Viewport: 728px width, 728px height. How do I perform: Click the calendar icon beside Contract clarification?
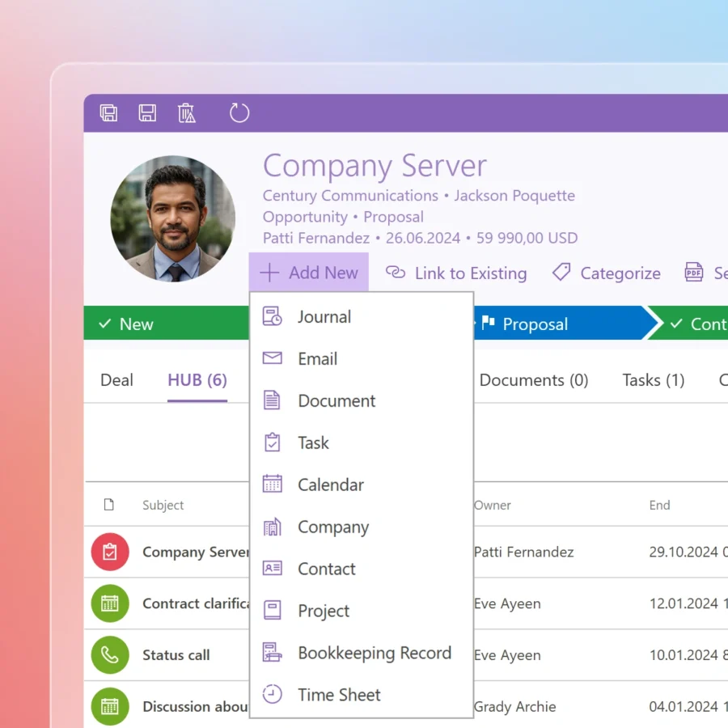pos(110,603)
